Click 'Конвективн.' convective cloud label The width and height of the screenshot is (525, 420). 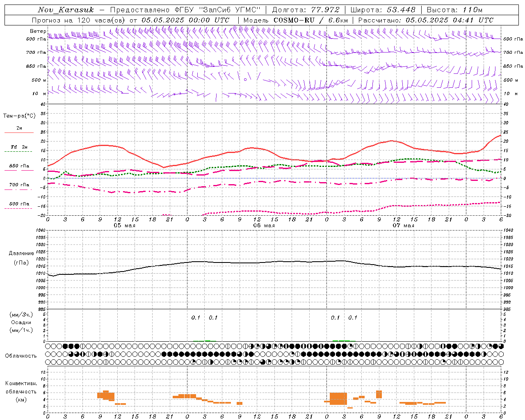21,383
